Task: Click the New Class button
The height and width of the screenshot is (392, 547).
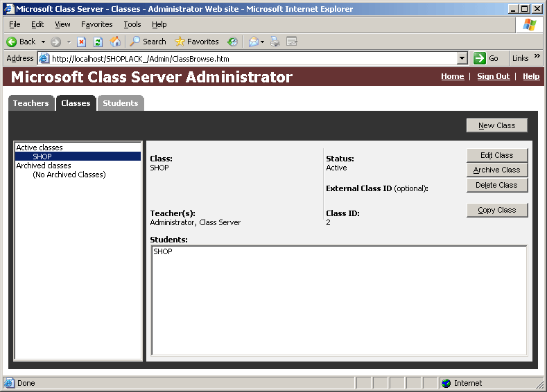Action: point(497,125)
